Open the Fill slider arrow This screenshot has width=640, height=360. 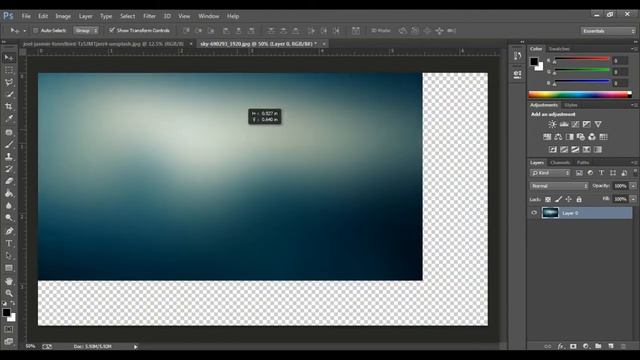click(633, 199)
